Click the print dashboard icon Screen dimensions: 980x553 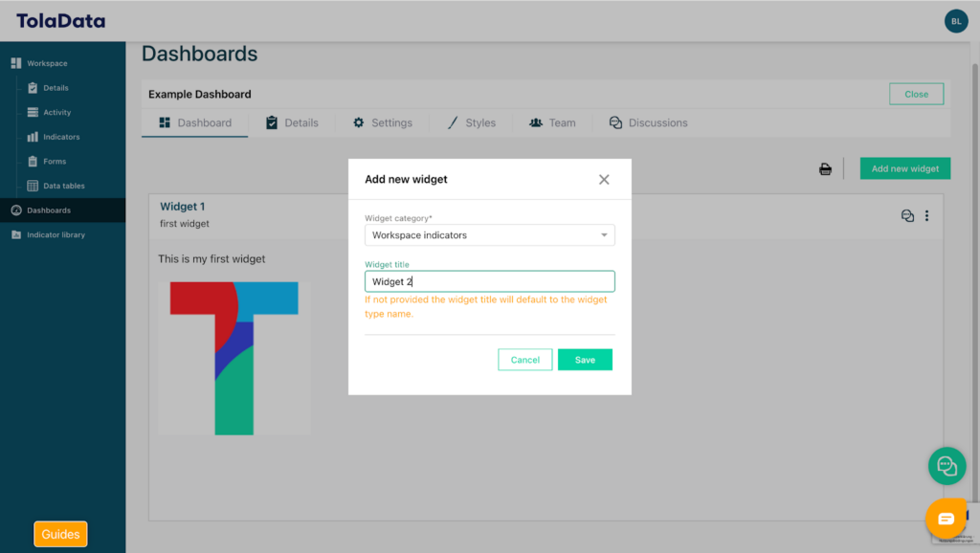point(825,169)
